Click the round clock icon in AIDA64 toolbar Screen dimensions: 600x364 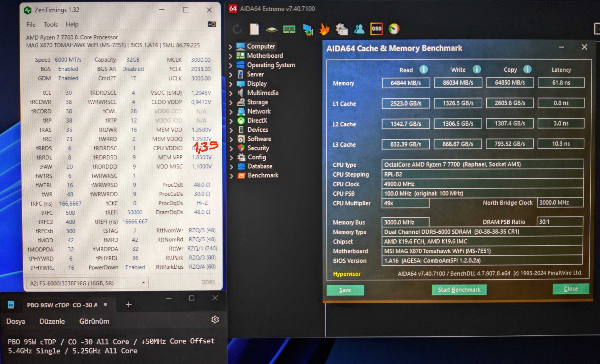coord(394,29)
